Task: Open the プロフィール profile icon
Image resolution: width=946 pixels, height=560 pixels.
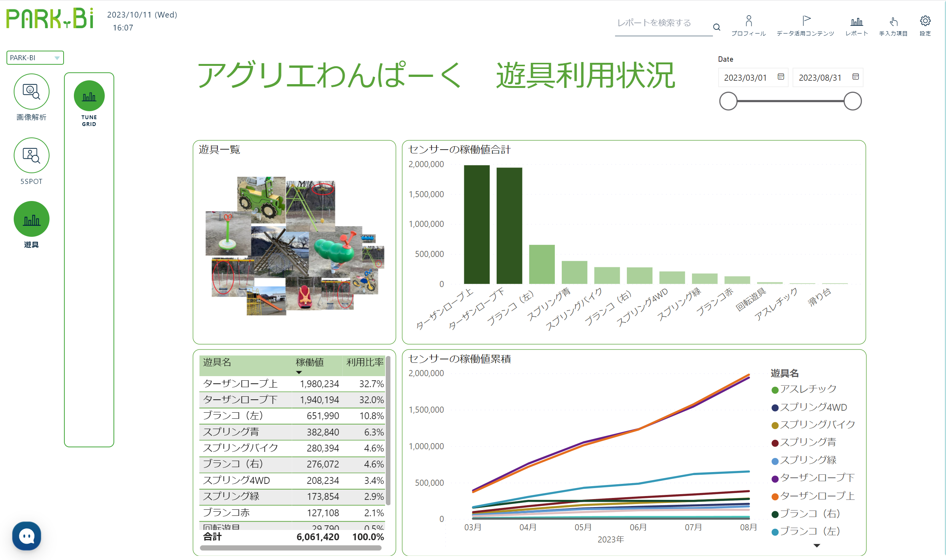Action: pyautogui.click(x=748, y=21)
